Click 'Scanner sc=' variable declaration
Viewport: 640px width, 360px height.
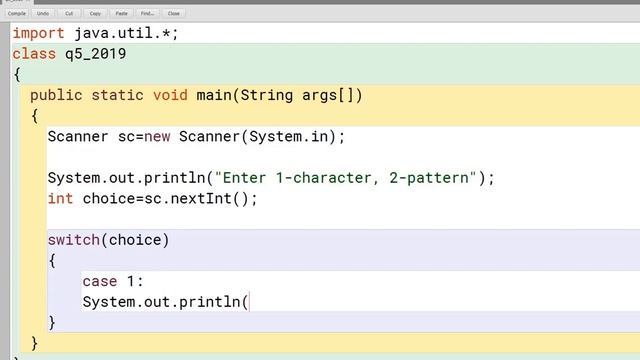coord(96,137)
